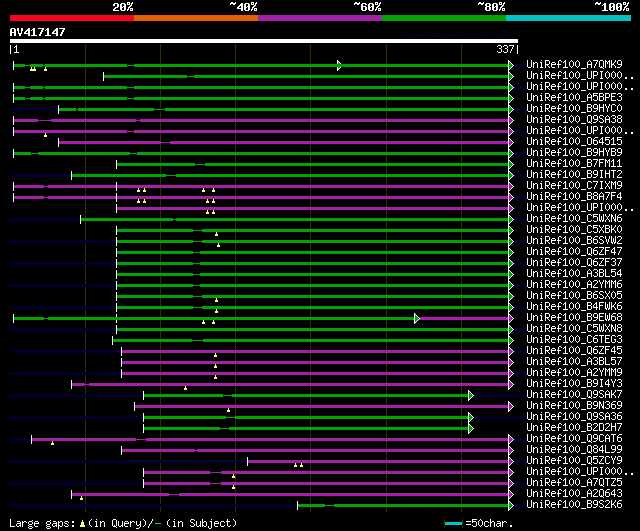Select the UniRef100_C5WXN6 label

click(x=574, y=218)
